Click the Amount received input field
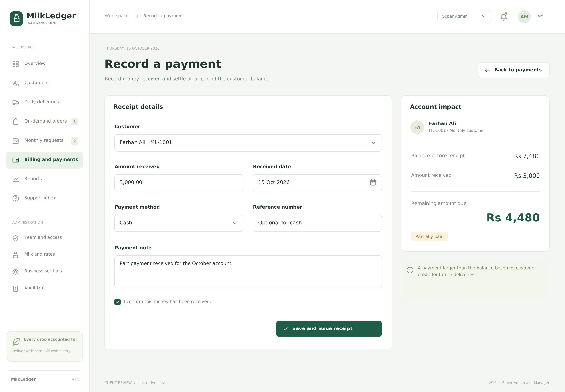 [179, 183]
